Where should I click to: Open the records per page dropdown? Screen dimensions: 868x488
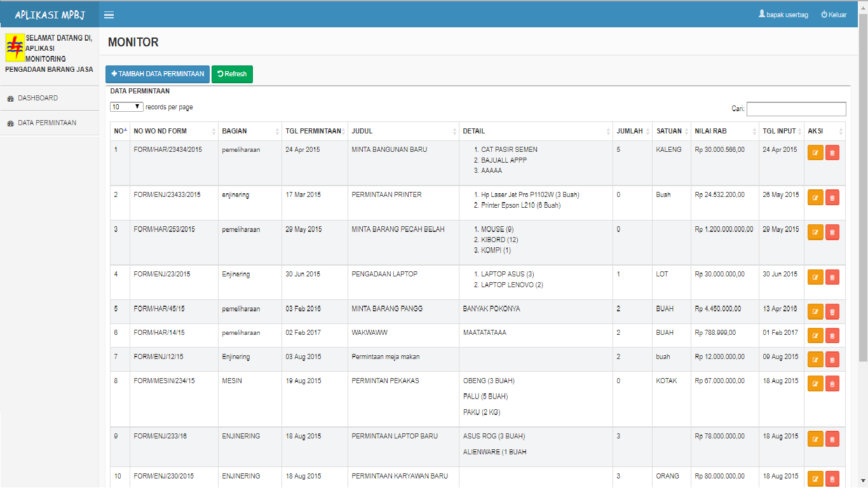(x=126, y=107)
